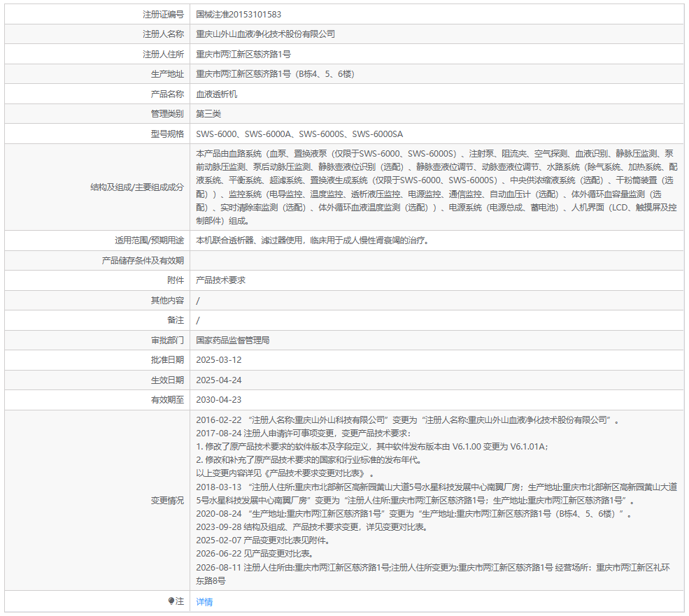Screen dimensions: 689x616
Task: Open the 详情 link at the bottom
Action: (x=204, y=601)
